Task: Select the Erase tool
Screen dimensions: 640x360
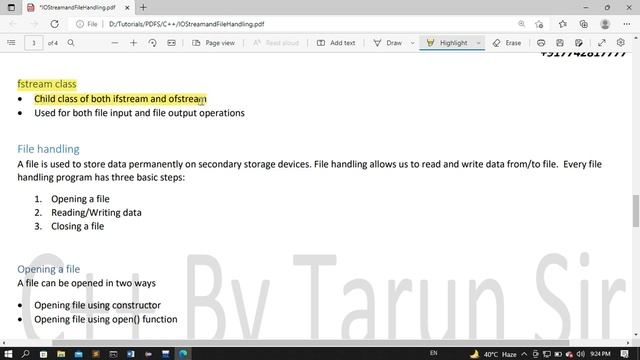Action: pos(507,42)
